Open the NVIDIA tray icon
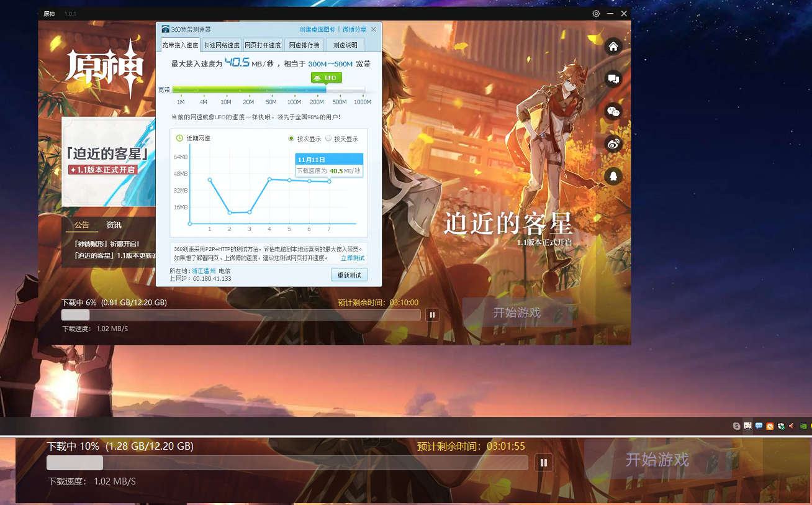 803,426
